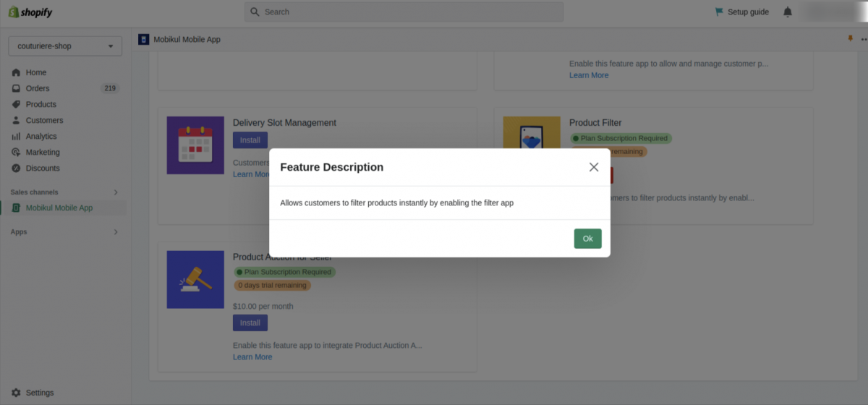Click the Marketing target icon
Screen dimensions: 868x405
pyautogui.click(x=16, y=152)
